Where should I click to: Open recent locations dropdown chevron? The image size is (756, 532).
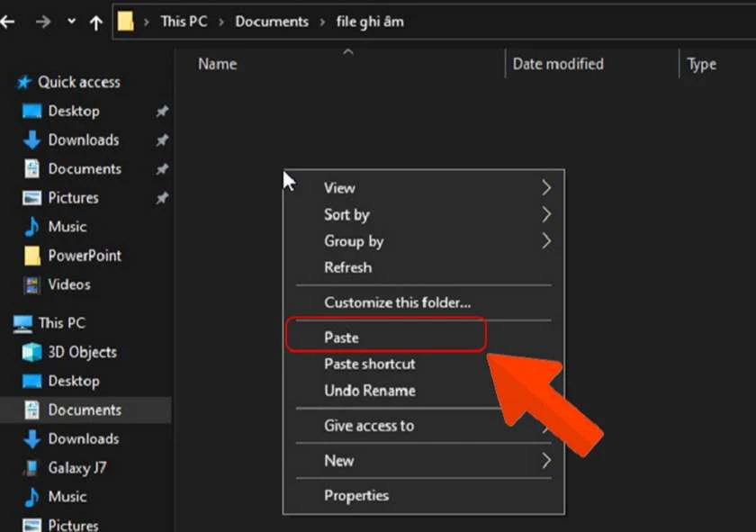click(71, 21)
